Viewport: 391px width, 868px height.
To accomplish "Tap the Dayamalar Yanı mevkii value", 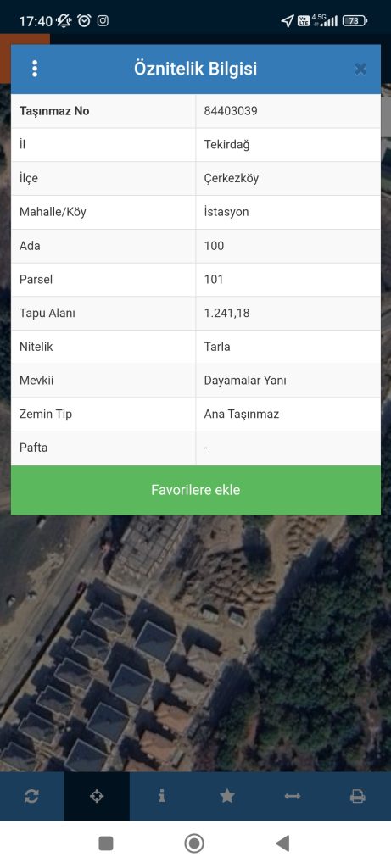I will pyautogui.click(x=245, y=381).
